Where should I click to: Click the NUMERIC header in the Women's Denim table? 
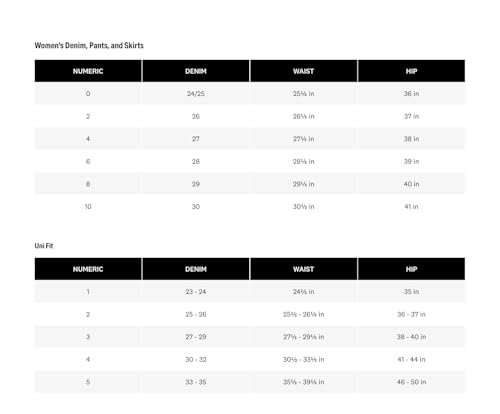tap(88, 71)
